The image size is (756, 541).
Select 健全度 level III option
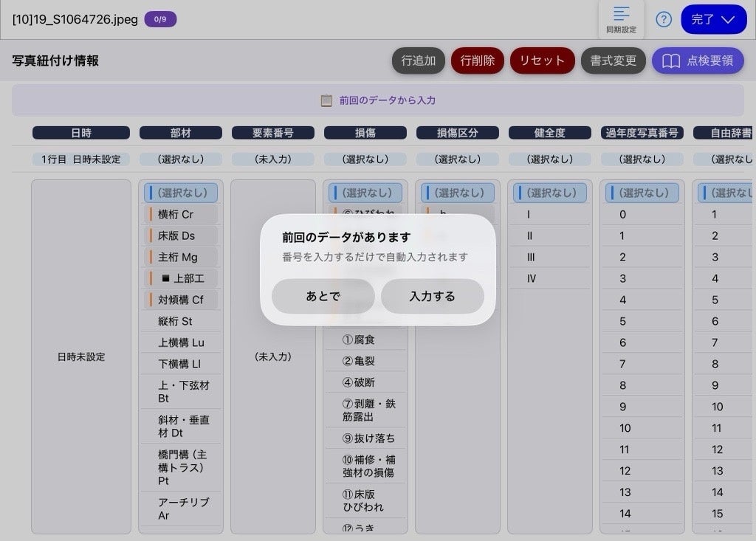point(549,257)
